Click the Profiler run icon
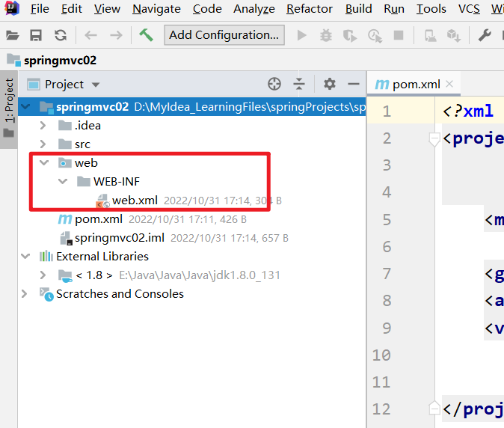The height and width of the screenshot is (428, 504). point(375,36)
